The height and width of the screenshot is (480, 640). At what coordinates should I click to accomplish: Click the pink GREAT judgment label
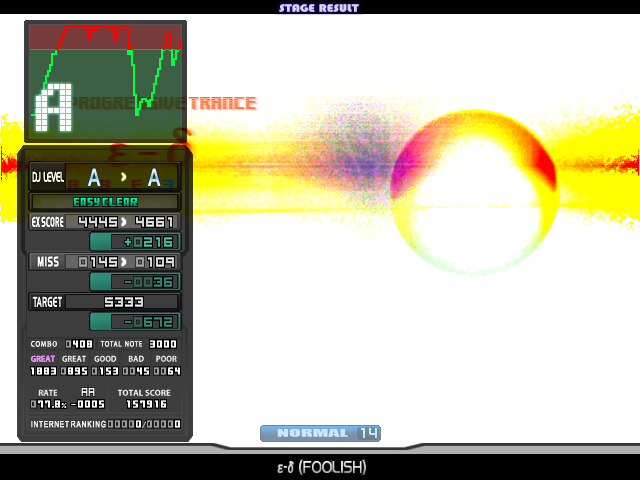click(x=43, y=359)
